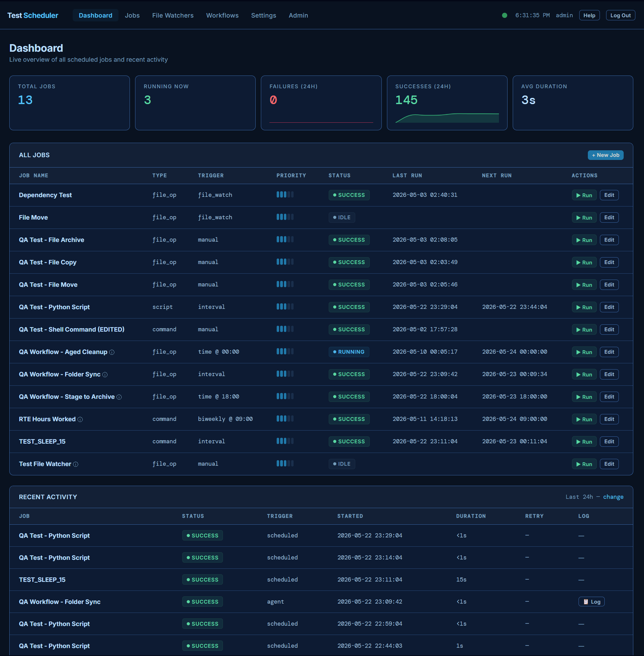The width and height of the screenshot is (644, 656).
Task: Run QA Workflow - Folder Sync job
Action: coord(584,374)
